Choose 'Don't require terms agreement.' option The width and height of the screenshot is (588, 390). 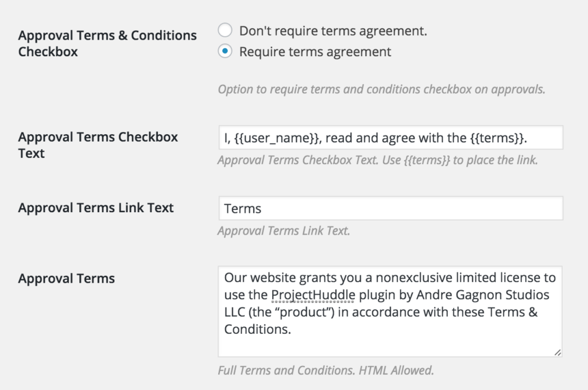225,30
